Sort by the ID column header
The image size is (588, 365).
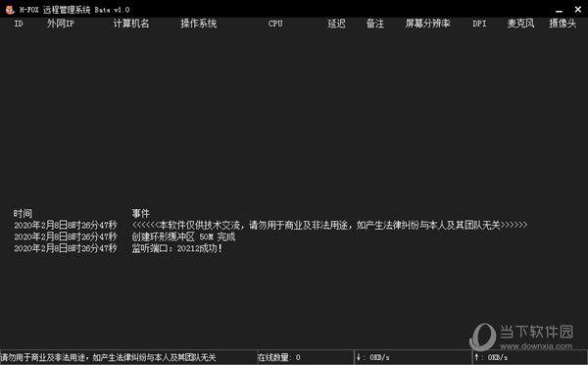click(x=19, y=24)
